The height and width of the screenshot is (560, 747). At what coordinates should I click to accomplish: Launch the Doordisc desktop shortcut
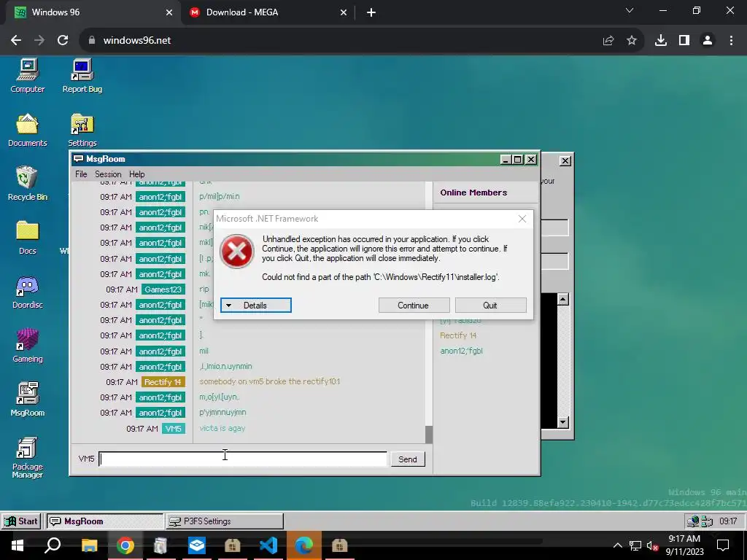[x=27, y=292]
